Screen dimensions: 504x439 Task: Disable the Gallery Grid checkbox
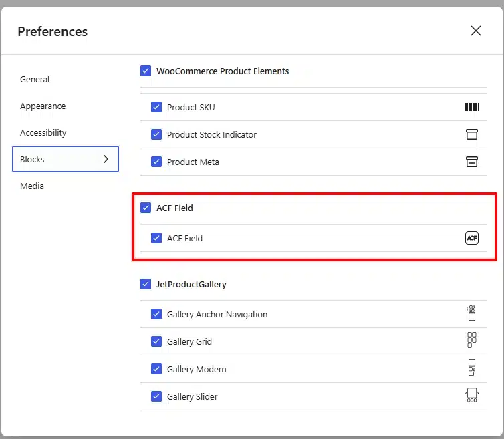tap(156, 341)
